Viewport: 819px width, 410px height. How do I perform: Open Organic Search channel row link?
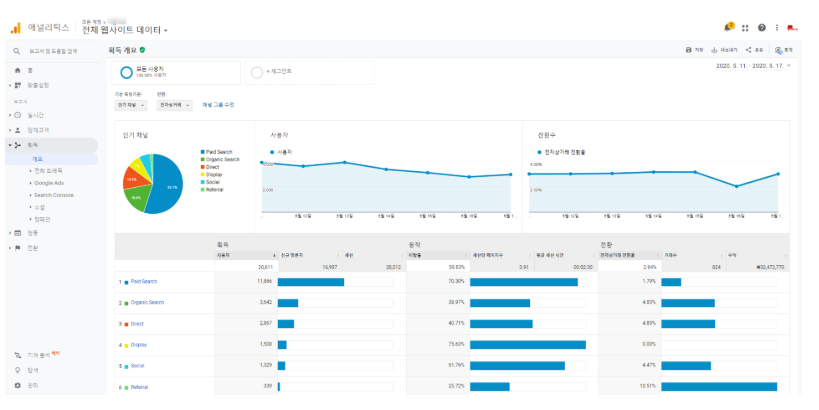[x=147, y=302]
